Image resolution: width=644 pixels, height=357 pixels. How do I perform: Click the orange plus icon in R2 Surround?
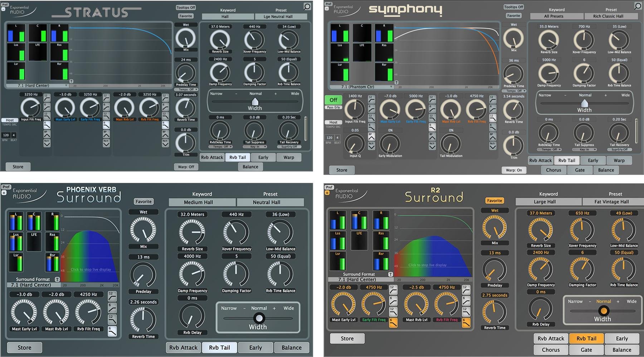click(x=327, y=193)
